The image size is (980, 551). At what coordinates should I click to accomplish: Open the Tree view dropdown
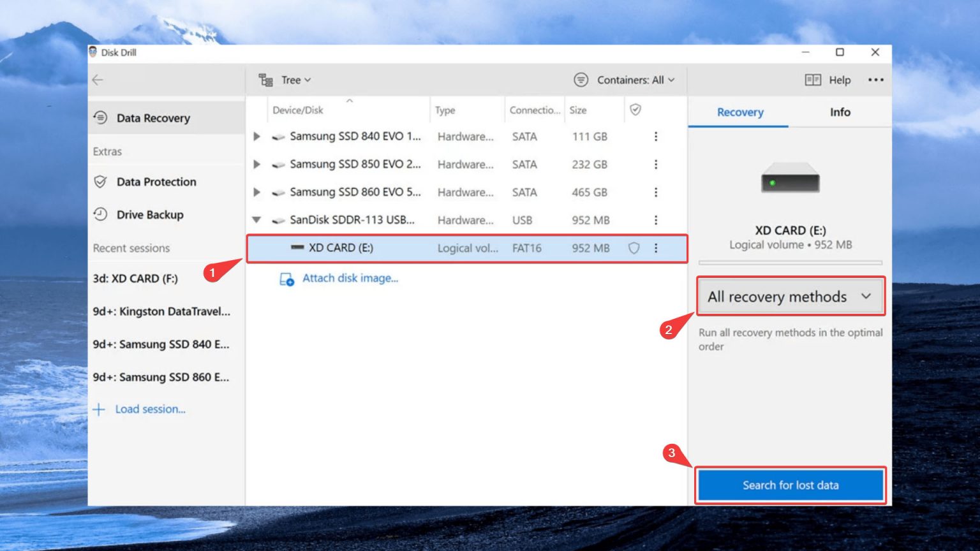[295, 80]
